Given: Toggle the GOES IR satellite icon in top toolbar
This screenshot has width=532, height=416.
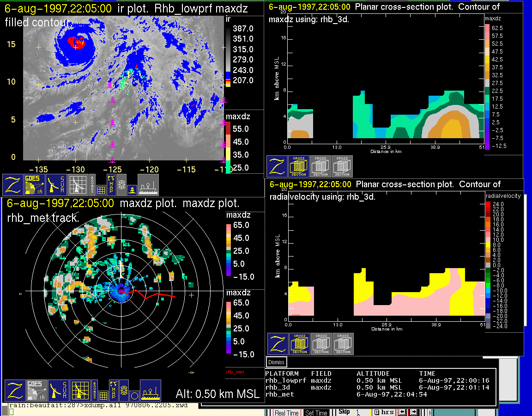Looking at the screenshot, I should click(x=35, y=185).
